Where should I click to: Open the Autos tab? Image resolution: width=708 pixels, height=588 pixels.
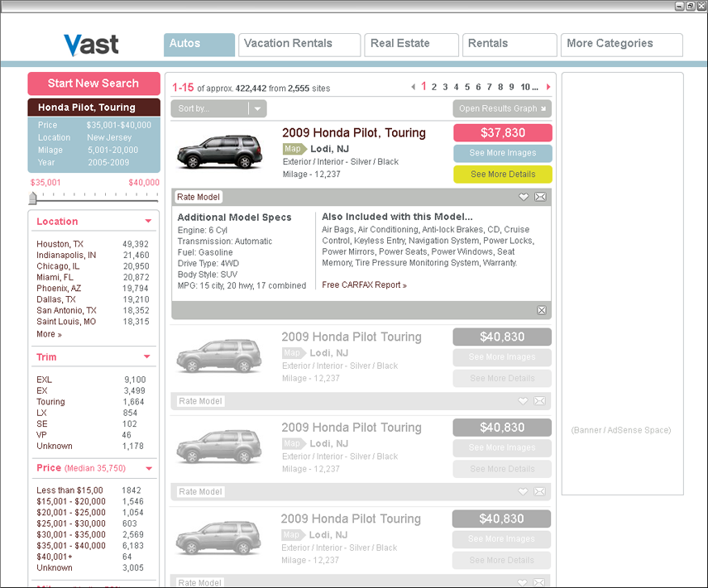[199, 45]
